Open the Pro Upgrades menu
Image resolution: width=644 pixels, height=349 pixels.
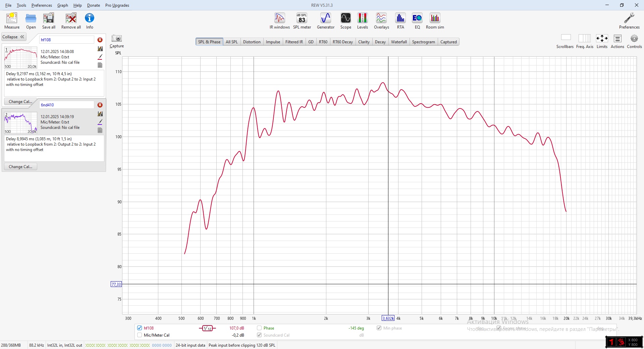pyautogui.click(x=117, y=5)
